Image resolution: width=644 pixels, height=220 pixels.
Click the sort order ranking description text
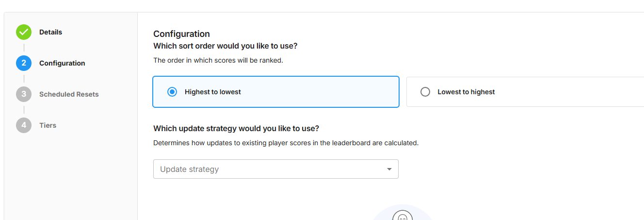(218, 61)
